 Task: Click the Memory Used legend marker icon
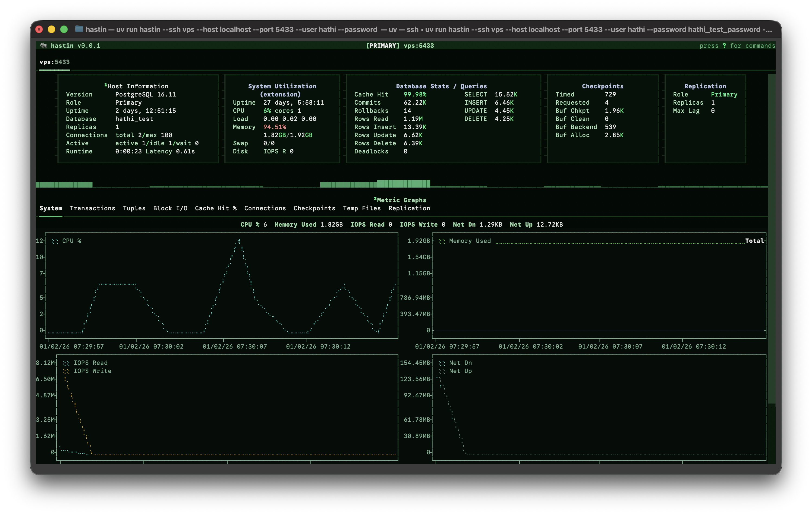point(442,241)
